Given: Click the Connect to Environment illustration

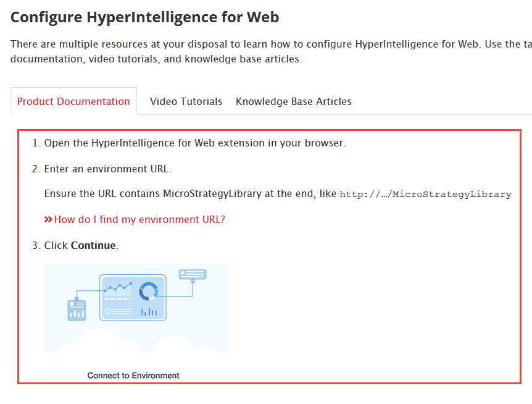Looking at the screenshot, I should click(x=137, y=307).
